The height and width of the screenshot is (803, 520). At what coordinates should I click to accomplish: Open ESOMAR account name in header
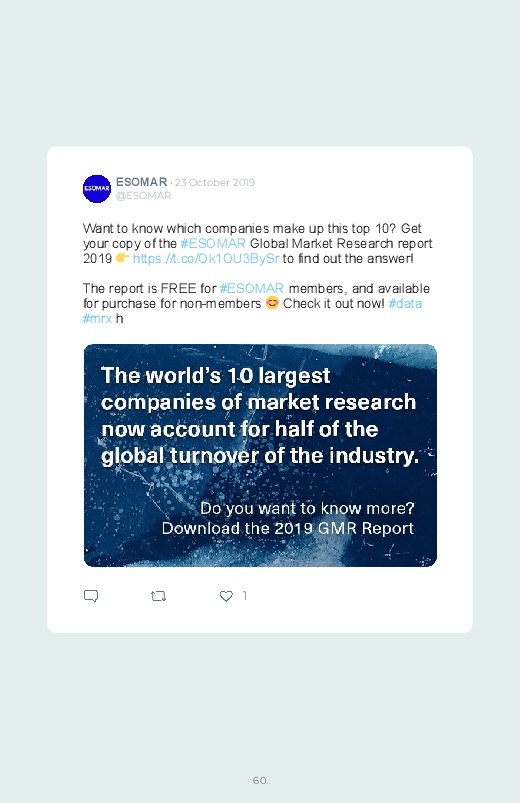pos(141,182)
